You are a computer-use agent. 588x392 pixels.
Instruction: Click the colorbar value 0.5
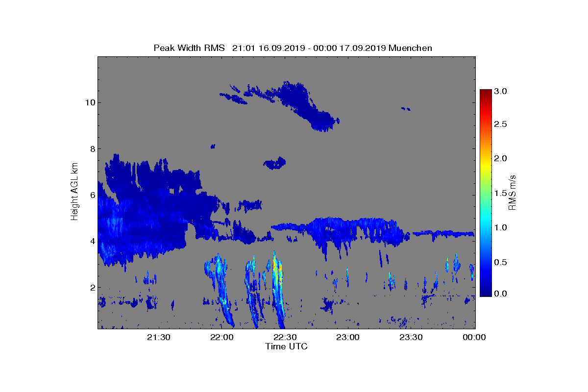coord(500,262)
